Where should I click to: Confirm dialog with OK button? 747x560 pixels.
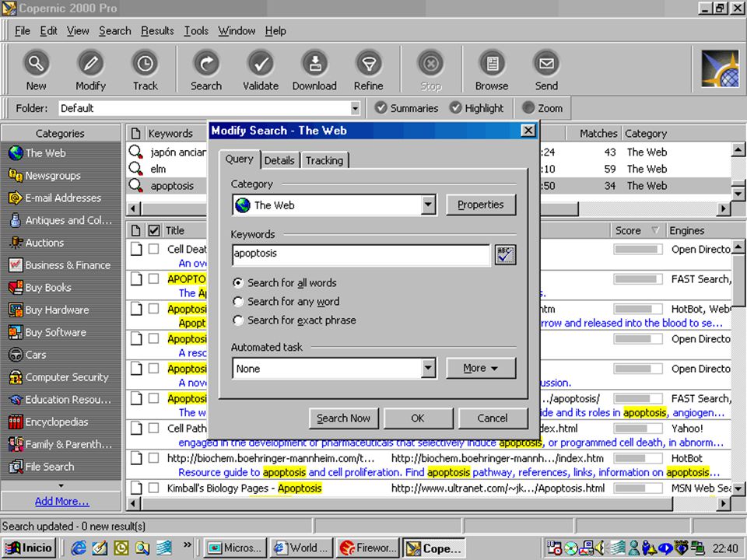[418, 418]
